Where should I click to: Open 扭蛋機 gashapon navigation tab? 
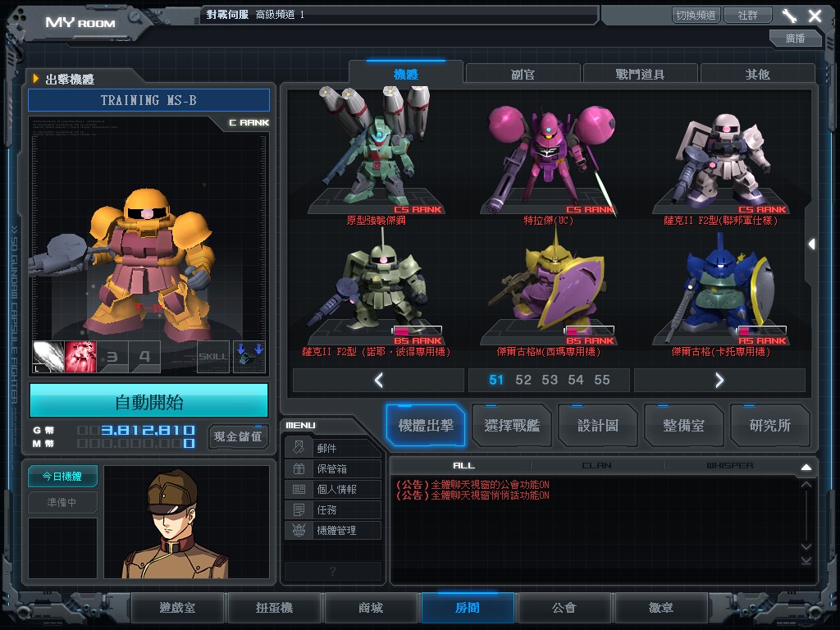274,608
